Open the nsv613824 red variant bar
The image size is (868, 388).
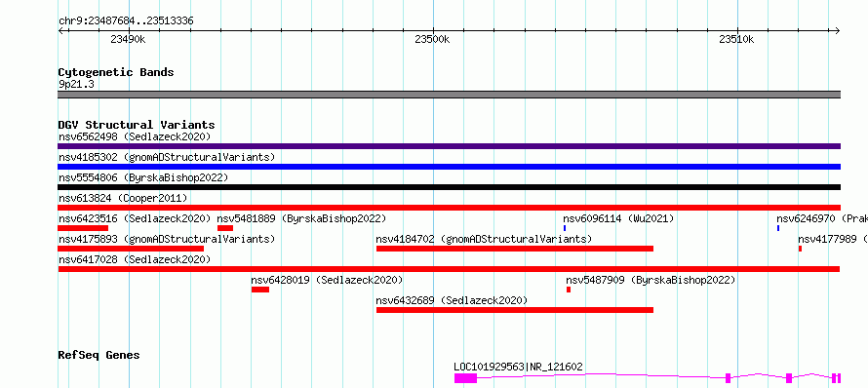click(x=449, y=208)
